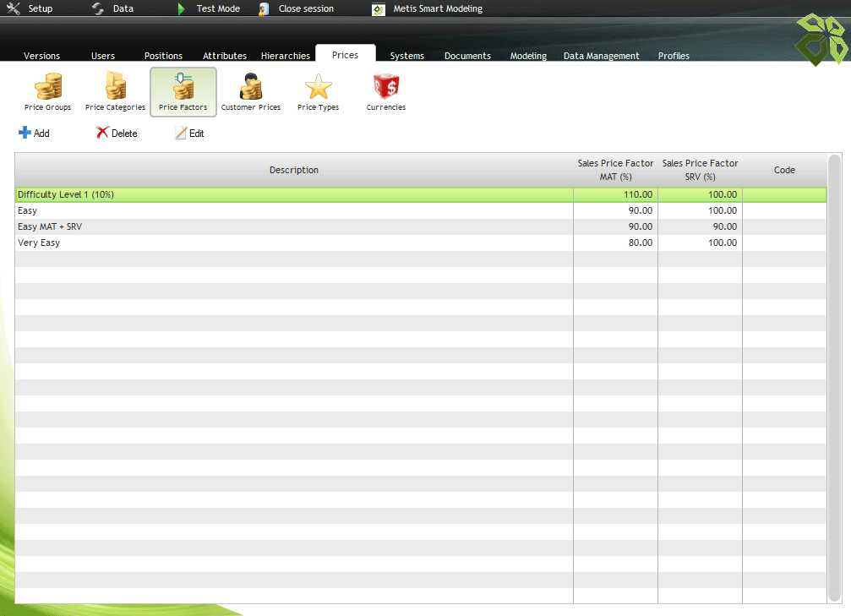Image resolution: width=851 pixels, height=616 pixels.
Task: Click the Add plus icon
Action: tap(25, 133)
